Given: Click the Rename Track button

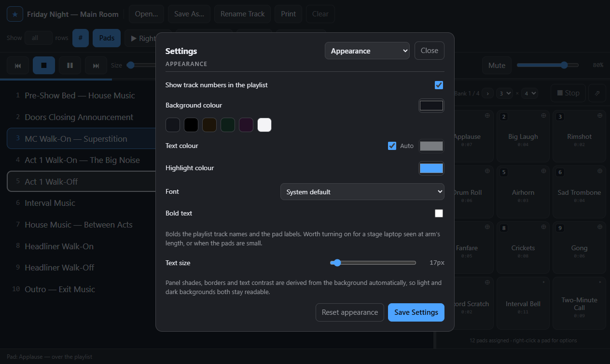Looking at the screenshot, I should click(243, 14).
